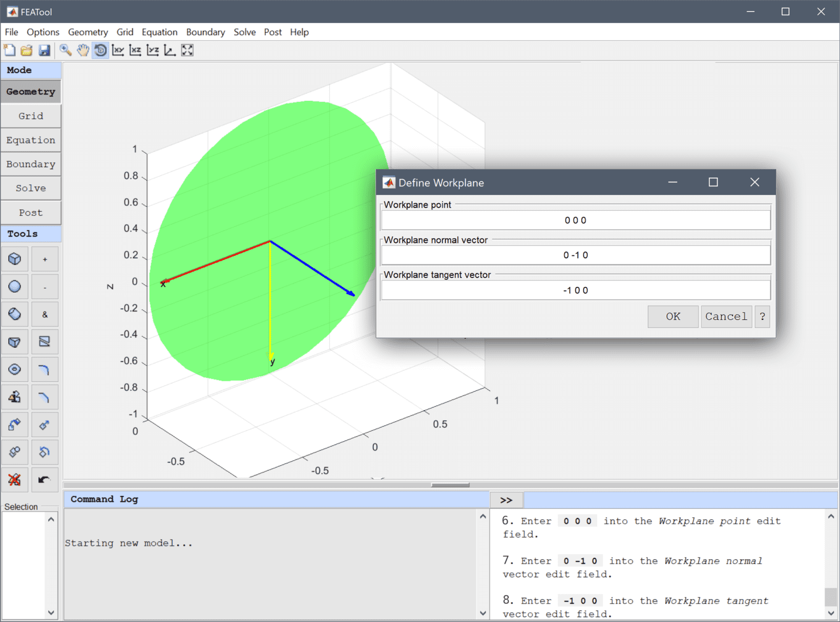Click the default 3D axes view icon

(x=170, y=50)
